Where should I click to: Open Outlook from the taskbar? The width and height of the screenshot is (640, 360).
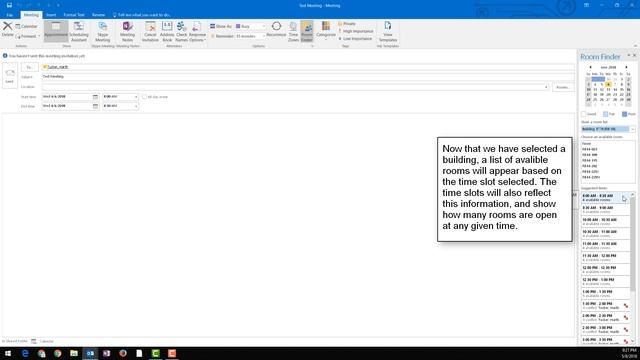coord(90,353)
